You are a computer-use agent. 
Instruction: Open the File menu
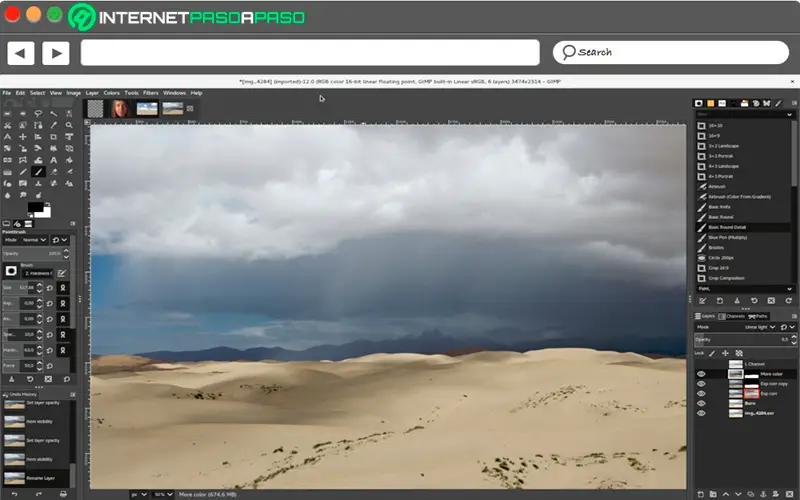tap(7, 93)
